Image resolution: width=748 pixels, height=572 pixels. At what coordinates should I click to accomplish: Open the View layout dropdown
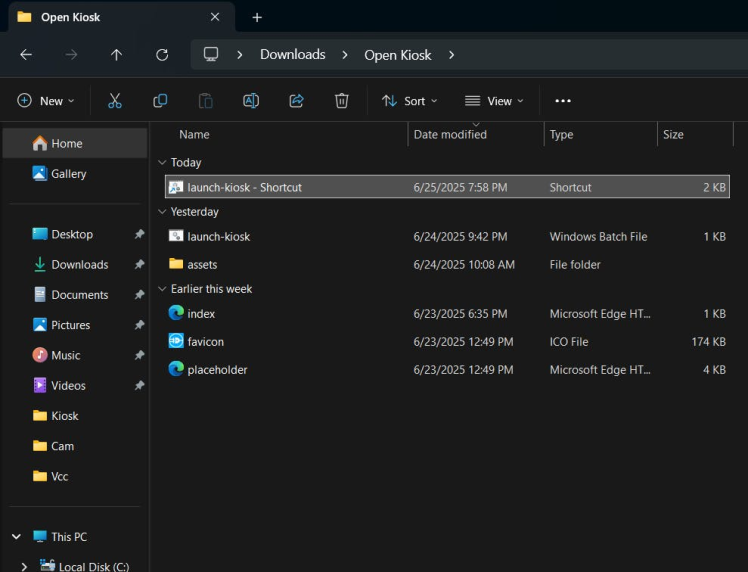tap(494, 101)
